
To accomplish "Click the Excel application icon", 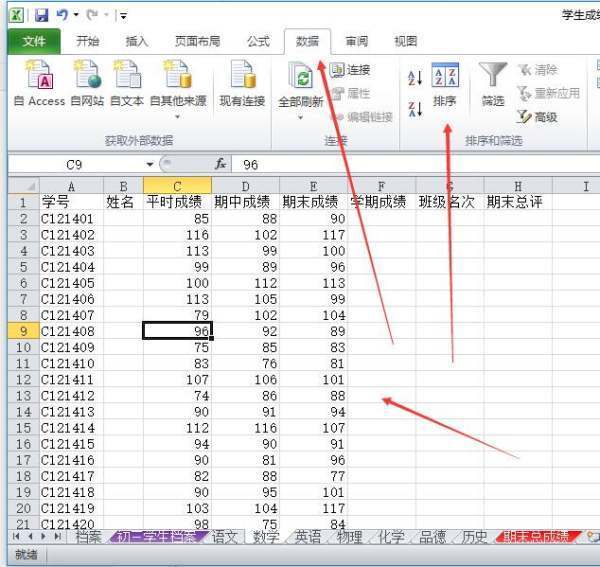I will (x=17, y=15).
